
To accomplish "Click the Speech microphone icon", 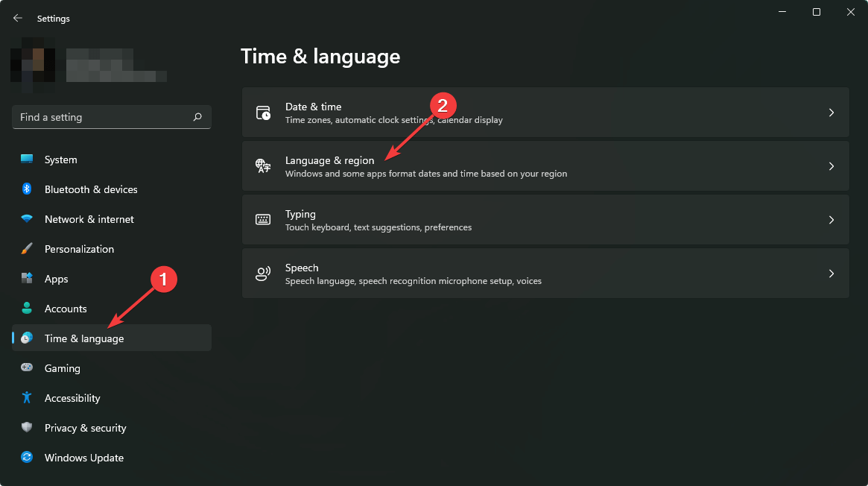I will (x=262, y=273).
